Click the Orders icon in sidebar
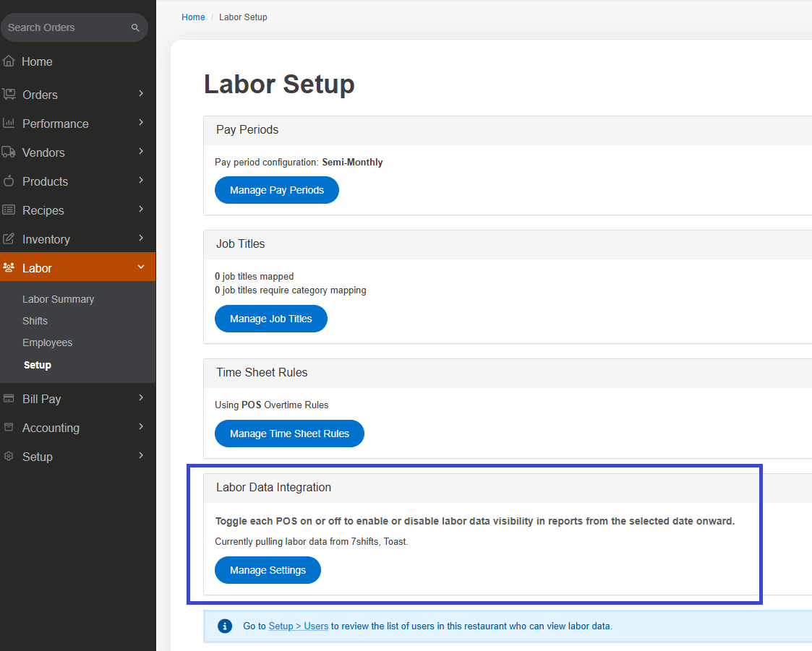Viewport: 812px width, 651px height. click(x=9, y=95)
